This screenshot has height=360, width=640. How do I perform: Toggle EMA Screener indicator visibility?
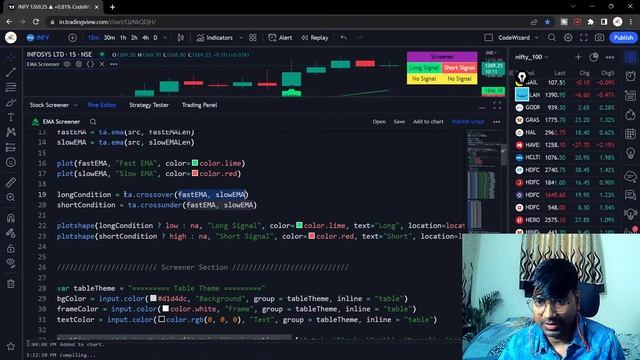[67, 64]
